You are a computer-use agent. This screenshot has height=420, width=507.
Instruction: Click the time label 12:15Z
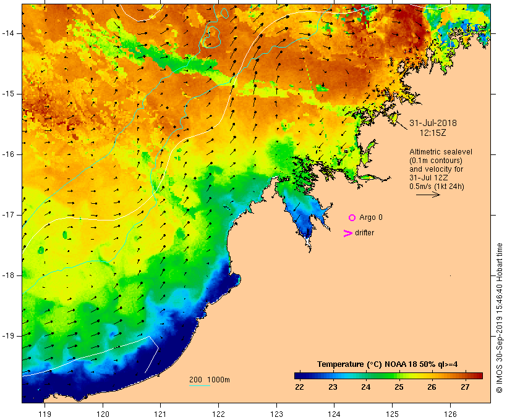(433, 133)
